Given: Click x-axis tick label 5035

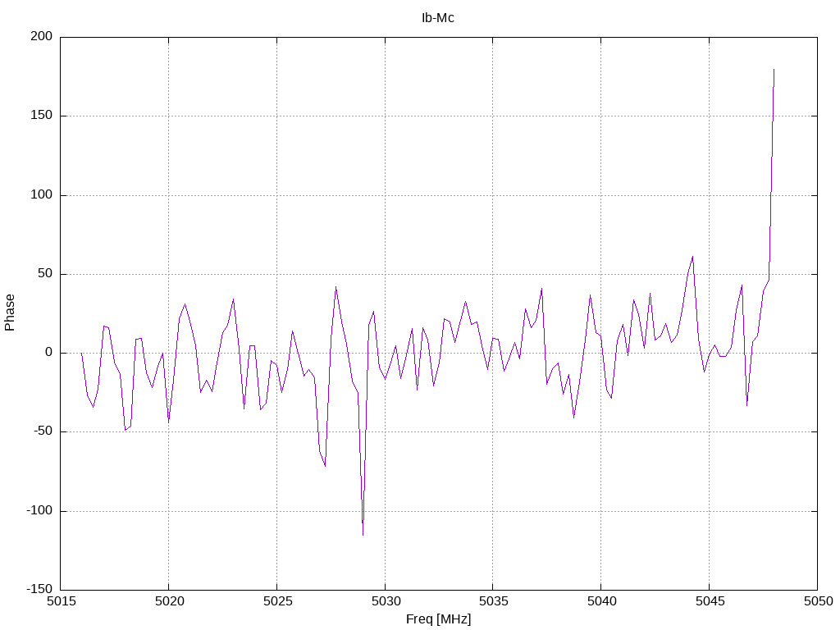Looking at the screenshot, I should (493, 601).
